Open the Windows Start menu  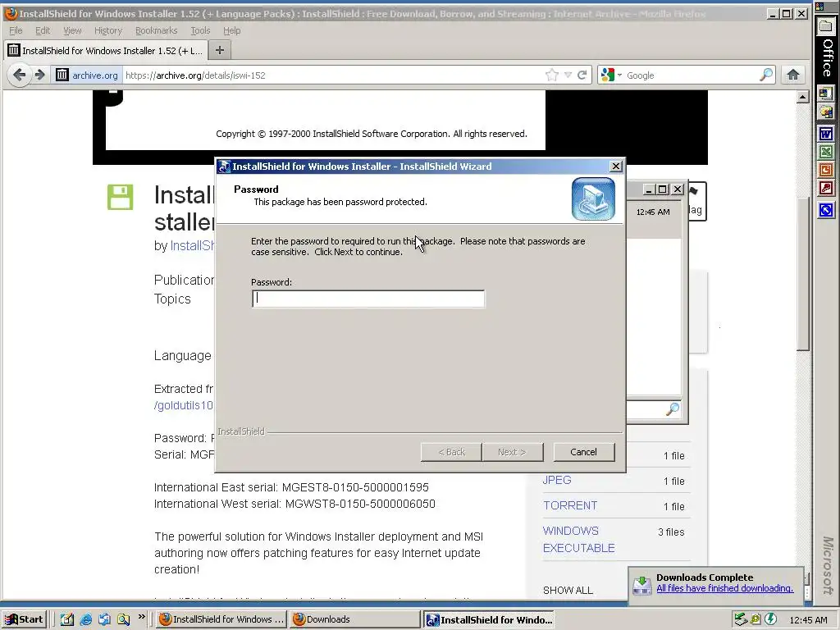(24, 619)
